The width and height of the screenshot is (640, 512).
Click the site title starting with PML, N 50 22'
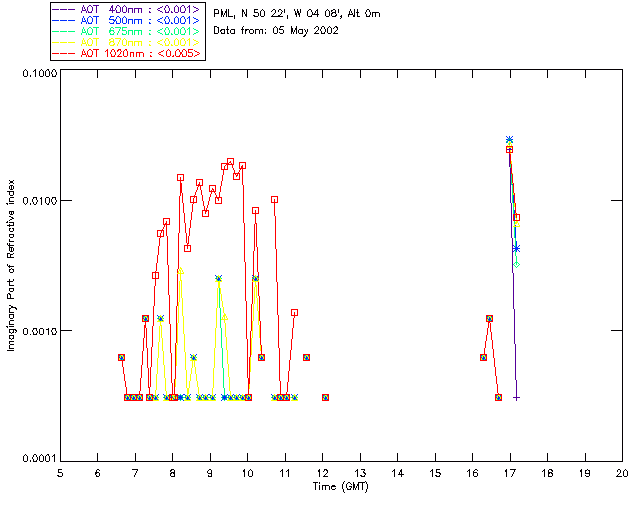[297, 13]
